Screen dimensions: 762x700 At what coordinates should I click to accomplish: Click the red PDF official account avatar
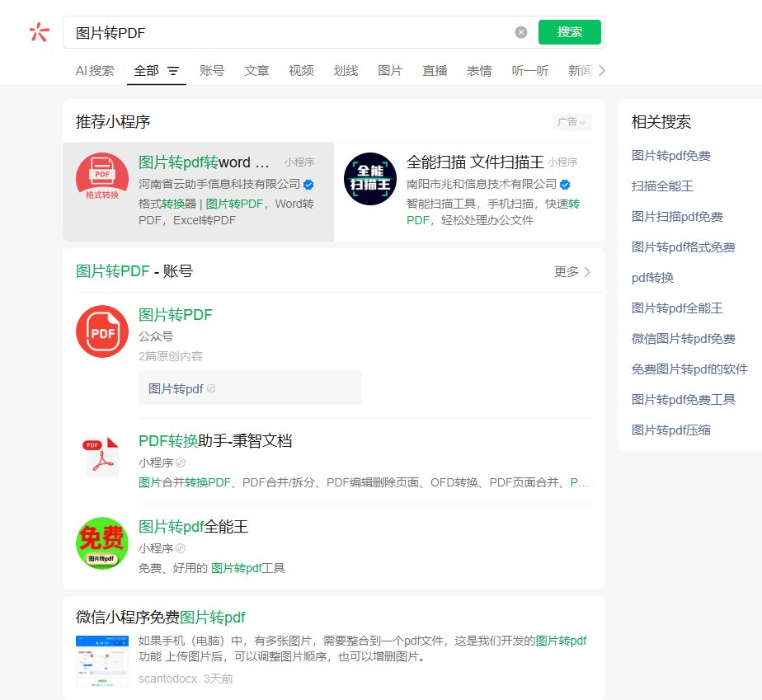[x=102, y=331]
